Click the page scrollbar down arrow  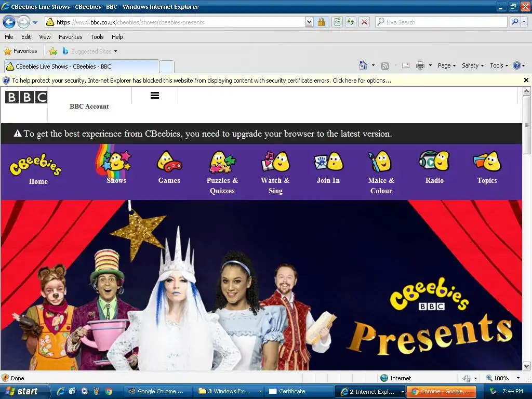click(x=527, y=366)
